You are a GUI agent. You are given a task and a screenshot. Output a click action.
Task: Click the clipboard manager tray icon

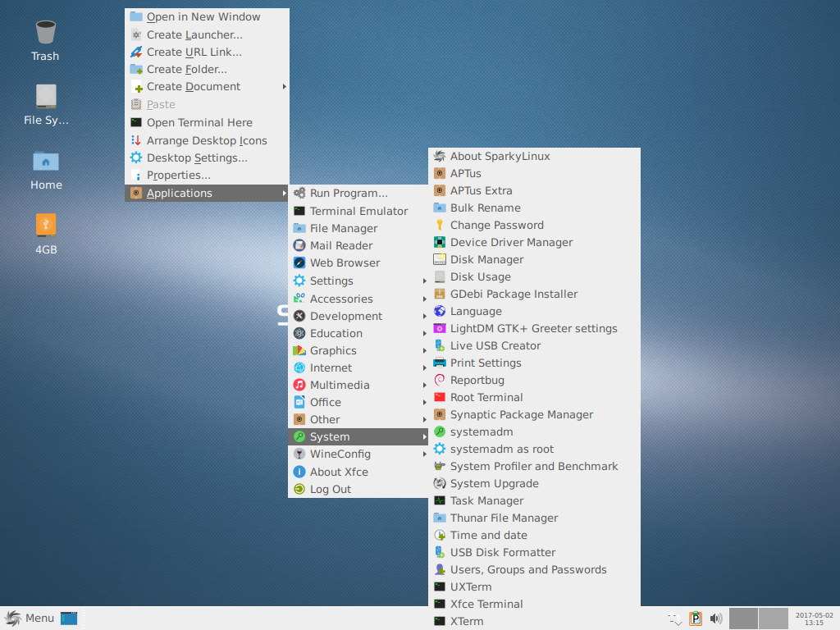pyautogui.click(x=696, y=619)
